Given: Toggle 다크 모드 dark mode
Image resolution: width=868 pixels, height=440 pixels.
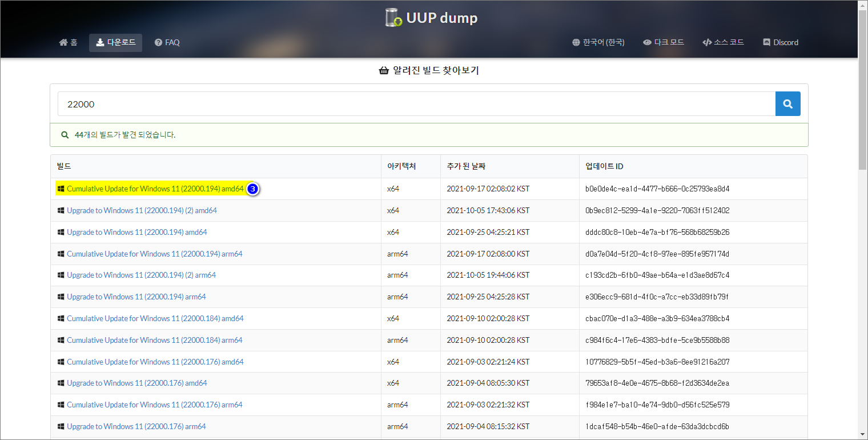Looking at the screenshot, I should coord(664,42).
